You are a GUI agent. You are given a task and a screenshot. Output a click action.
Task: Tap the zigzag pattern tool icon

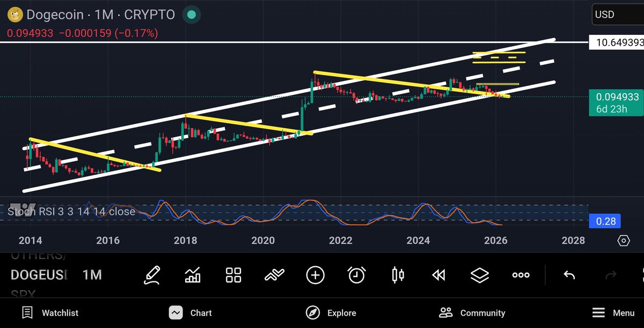point(274,274)
